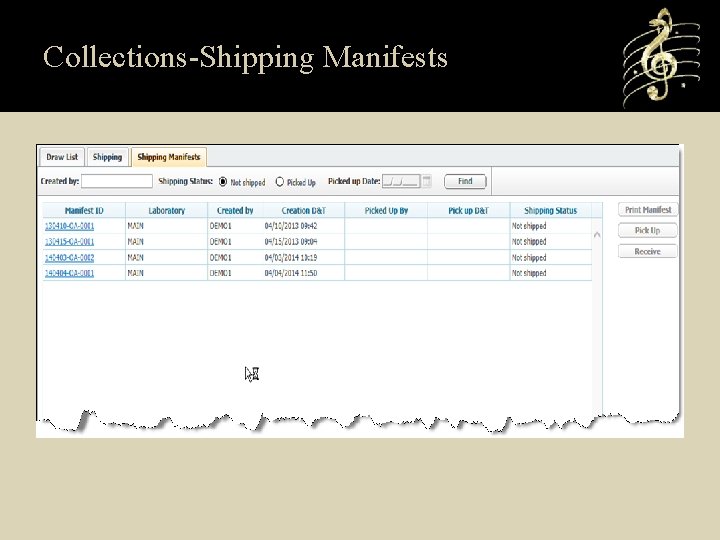Open manifest link 130415-CA-0001
The width and height of the screenshot is (720, 540).
[69, 242]
